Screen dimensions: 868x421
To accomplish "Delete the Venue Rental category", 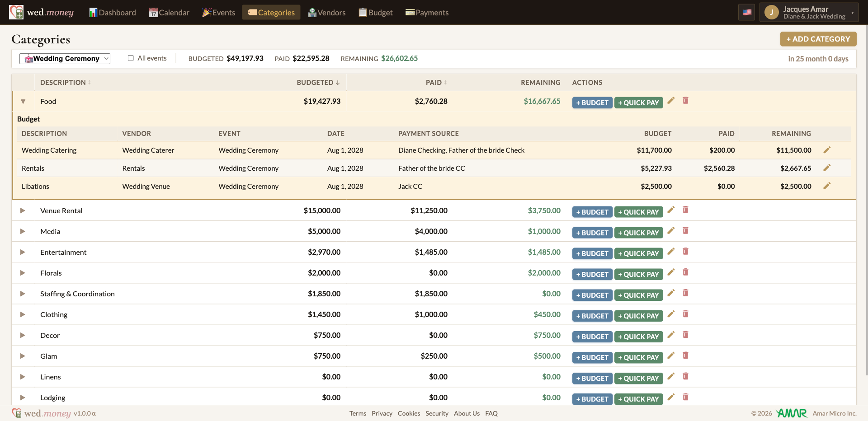I will [685, 210].
